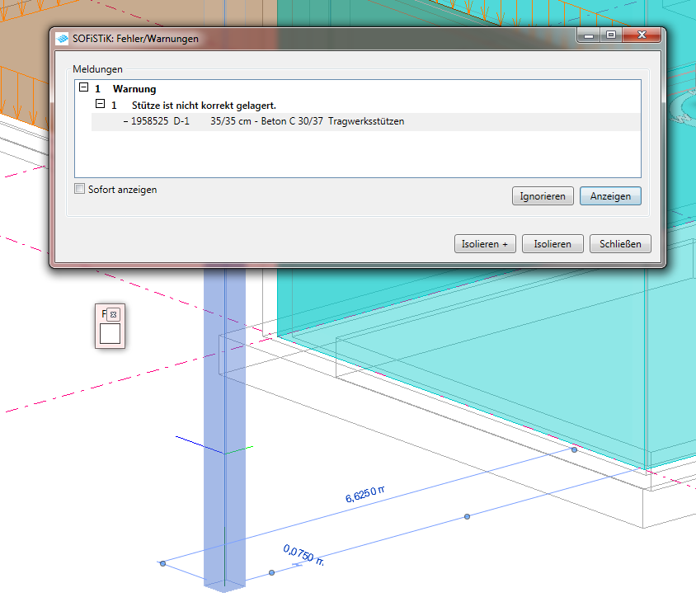Close the small floating pink panel
696x616 pixels.
tap(114, 314)
